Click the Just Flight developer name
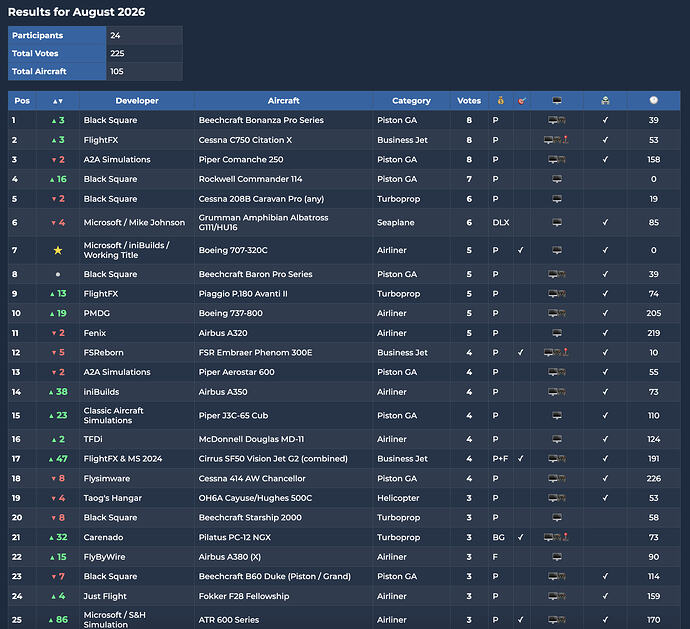The width and height of the screenshot is (690, 629). click(x=105, y=596)
